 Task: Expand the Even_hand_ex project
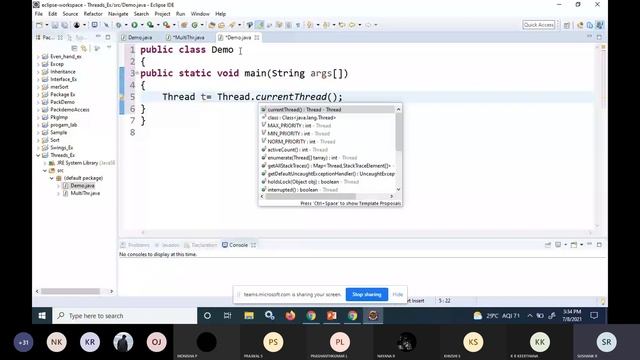[x=38, y=57]
